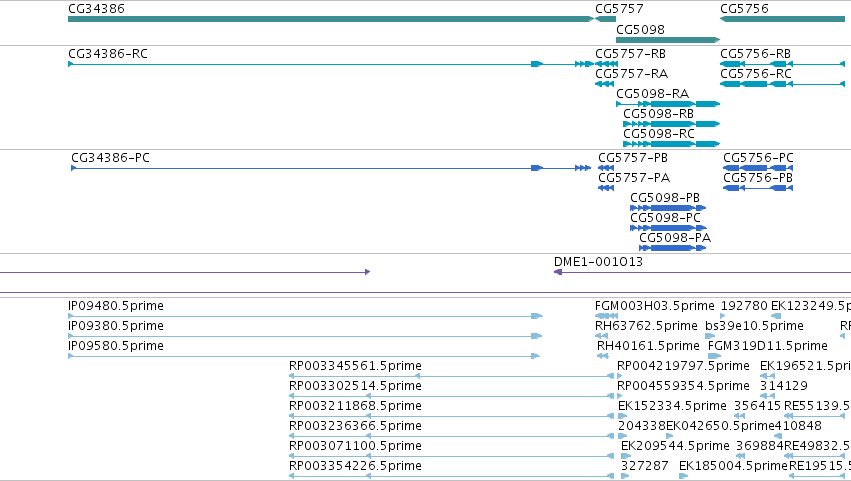851x481 pixels.
Task: Select EST RP003236366.5prime
Action: pyautogui.click(x=355, y=427)
